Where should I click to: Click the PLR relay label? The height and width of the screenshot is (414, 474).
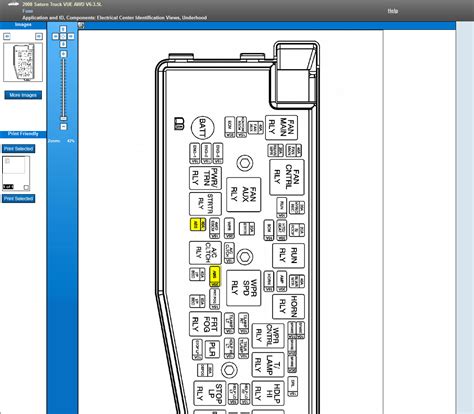point(212,350)
